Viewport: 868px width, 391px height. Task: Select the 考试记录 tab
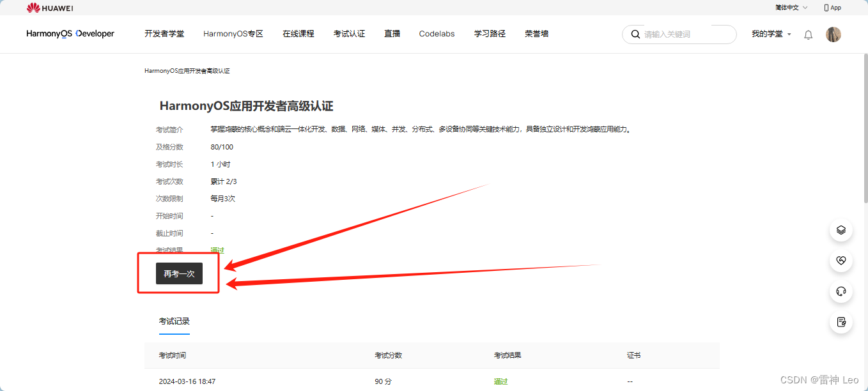pyautogui.click(x=174, y=321)
